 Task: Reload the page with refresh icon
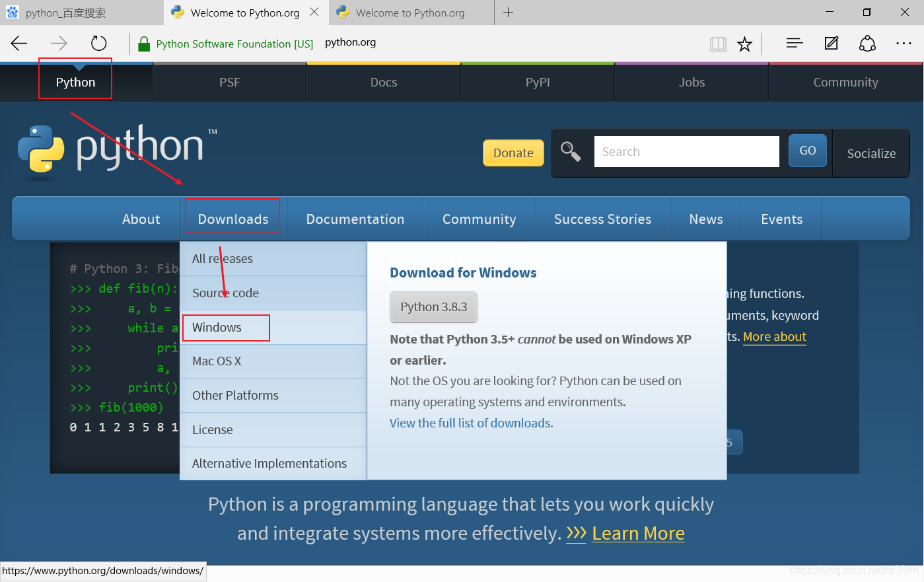point(98,44)
